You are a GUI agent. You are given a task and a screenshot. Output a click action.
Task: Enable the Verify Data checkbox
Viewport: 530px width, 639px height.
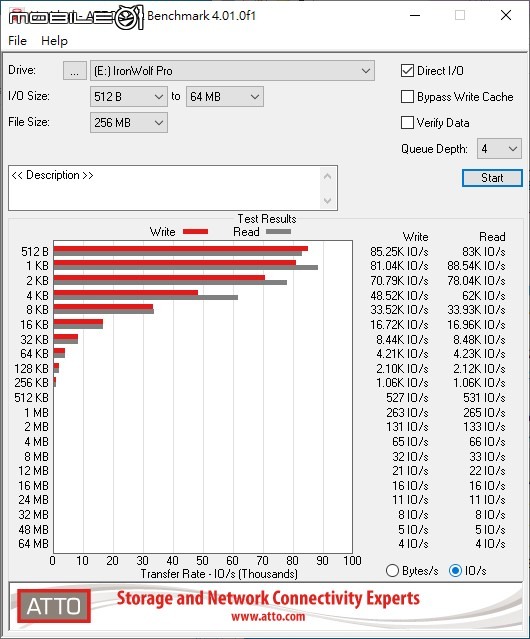click(407, 123)
